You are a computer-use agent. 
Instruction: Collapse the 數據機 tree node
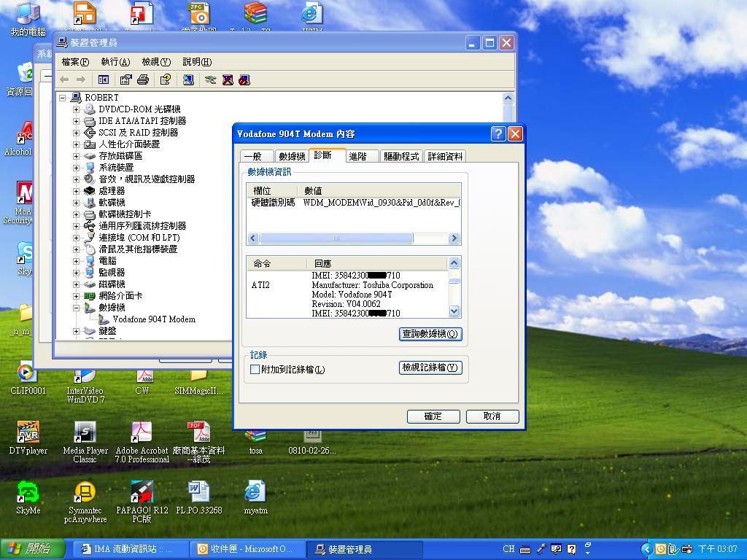click(76, 308)
